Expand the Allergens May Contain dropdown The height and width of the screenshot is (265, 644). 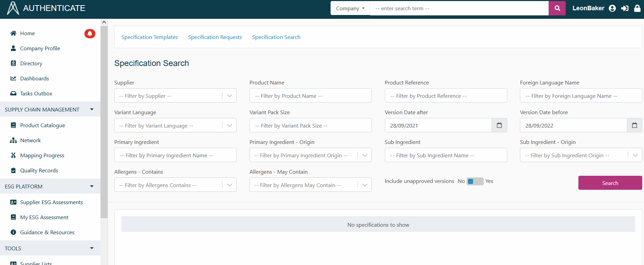pos(365,185)
